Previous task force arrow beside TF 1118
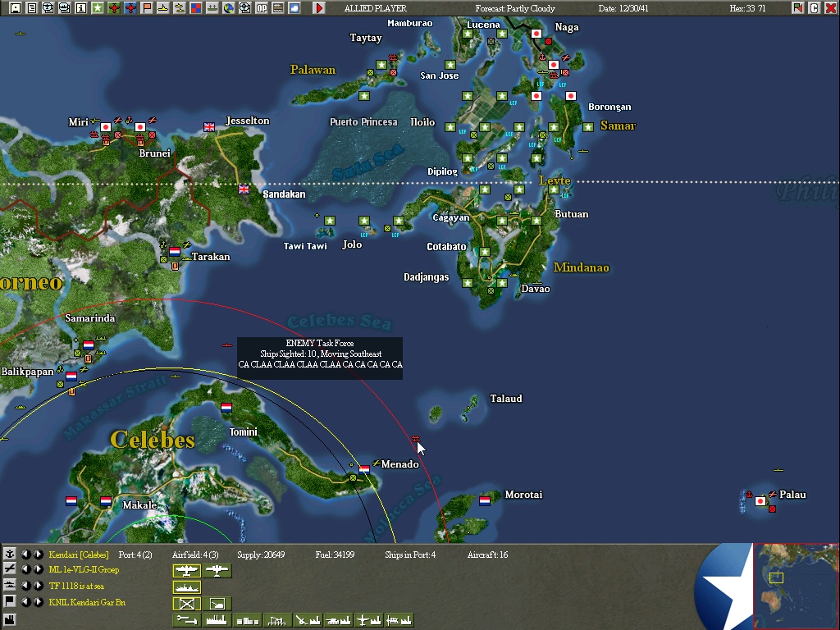Screen dimensions: 840x630 pyautogui.click(x=25, y=586)
